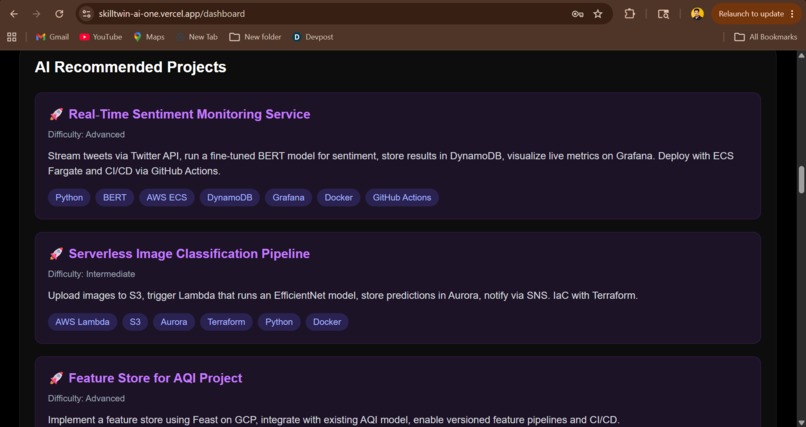Go back with the browser back arrow

tap(14, 14)
